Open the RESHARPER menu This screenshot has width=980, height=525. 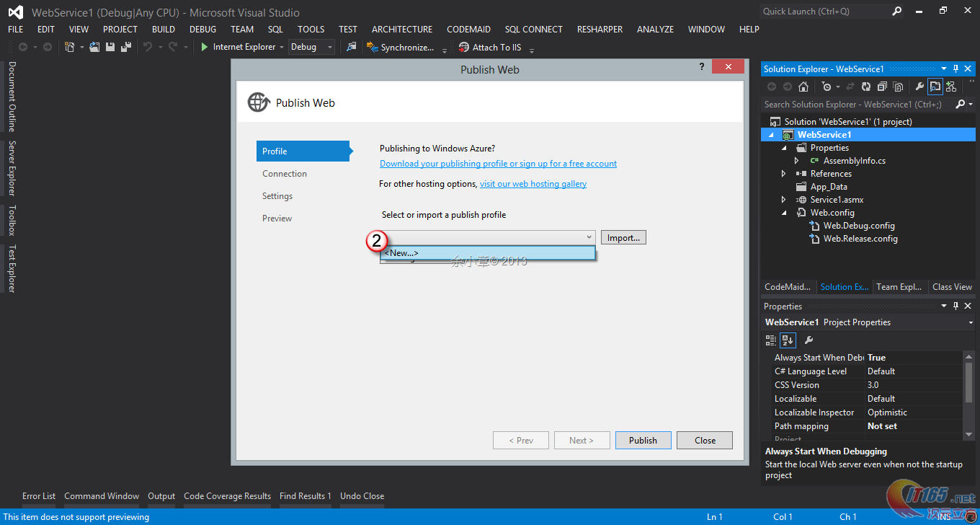tap(600, 29)
